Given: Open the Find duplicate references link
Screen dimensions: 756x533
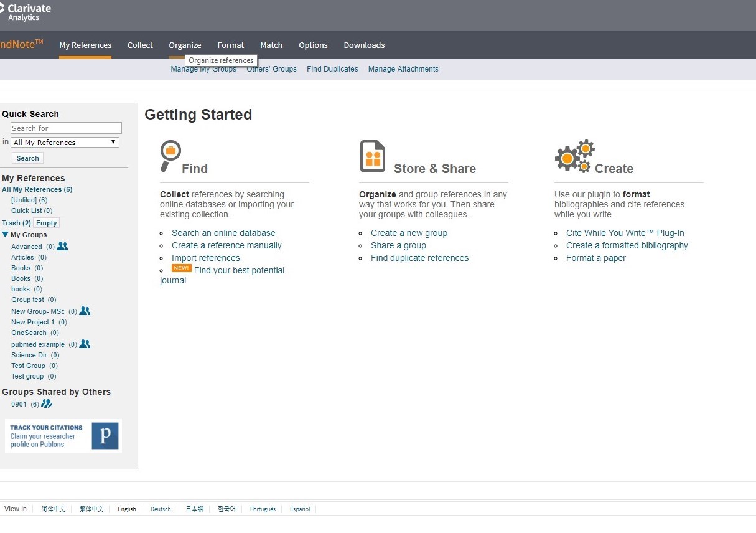Looking at the screenshot, I should [x=419, y=258].
